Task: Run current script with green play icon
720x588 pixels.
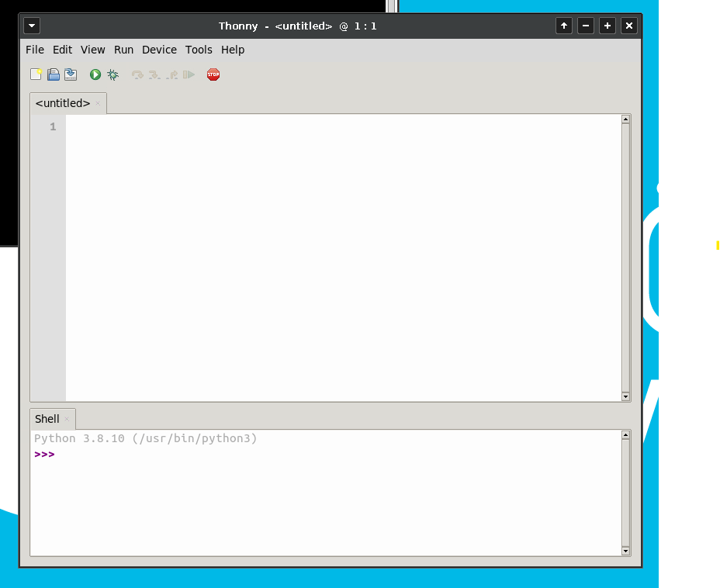Action: tap(95, 74)
